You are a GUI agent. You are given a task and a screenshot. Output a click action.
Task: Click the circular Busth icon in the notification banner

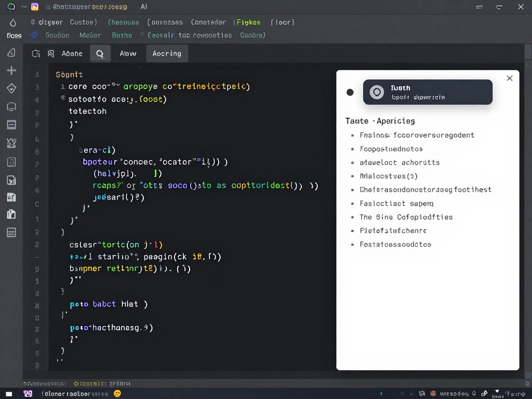[x=377, y=92]
